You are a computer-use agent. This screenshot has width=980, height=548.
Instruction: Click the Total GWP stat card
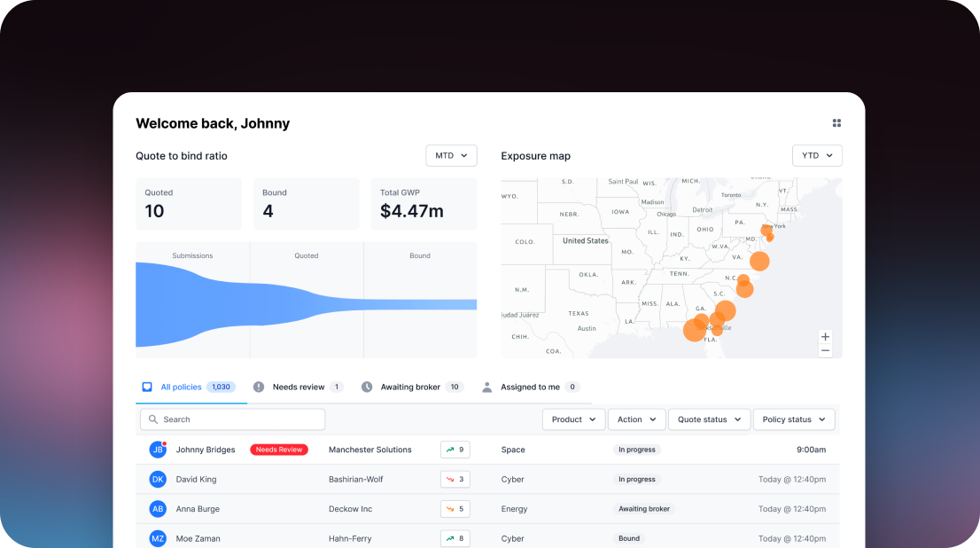(424, 204)
